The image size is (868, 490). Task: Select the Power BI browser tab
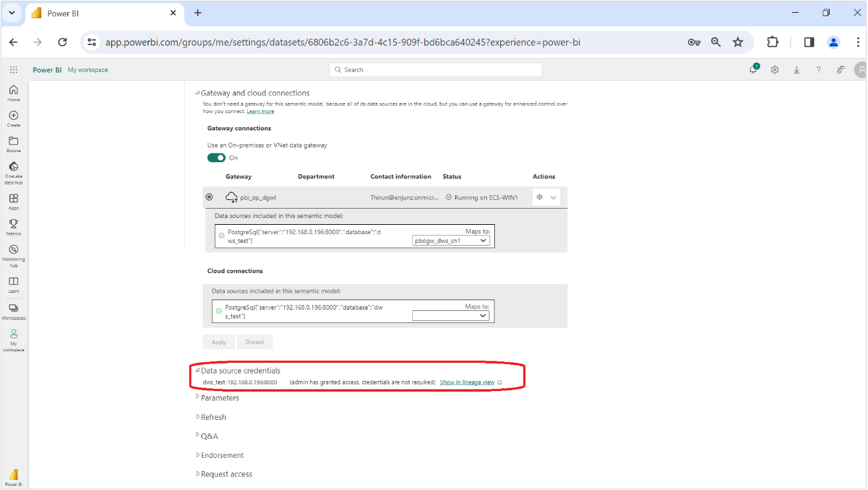[x=104, y=13]
